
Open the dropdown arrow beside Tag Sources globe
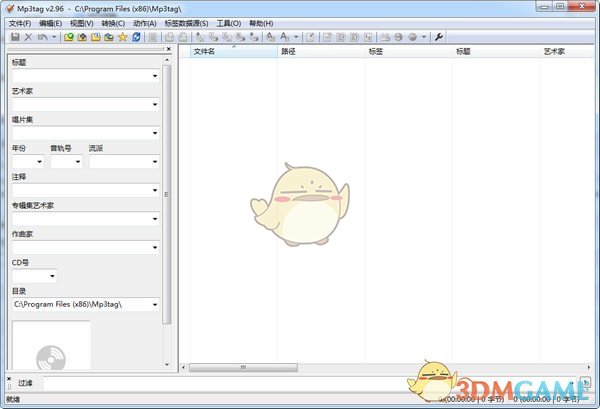(x=424, y=37)
